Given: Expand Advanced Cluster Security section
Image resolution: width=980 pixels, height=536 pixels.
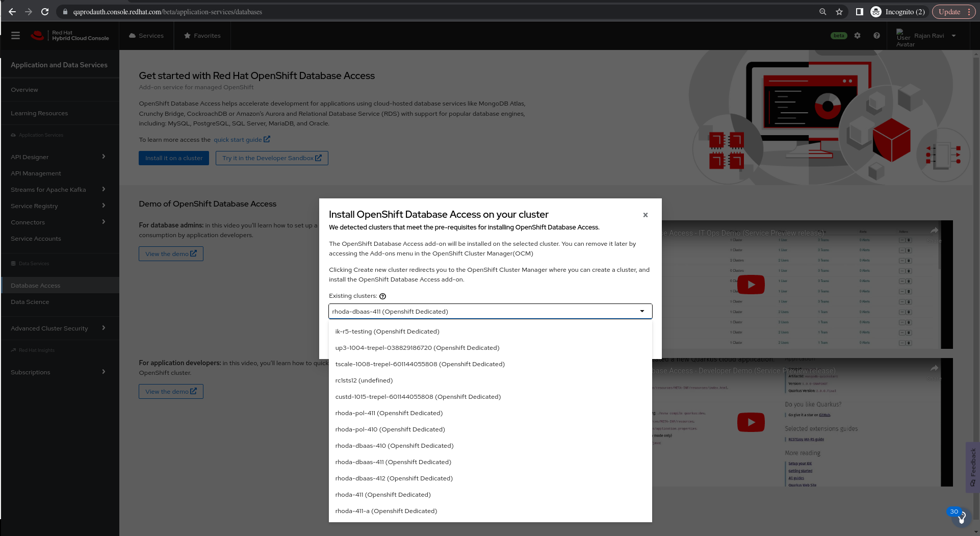Looking at the screenshot, I should (x=60, y=328).
